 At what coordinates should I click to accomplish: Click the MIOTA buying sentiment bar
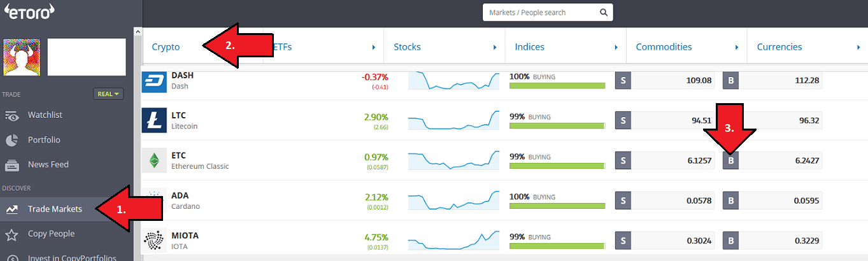tap(557, 246)
